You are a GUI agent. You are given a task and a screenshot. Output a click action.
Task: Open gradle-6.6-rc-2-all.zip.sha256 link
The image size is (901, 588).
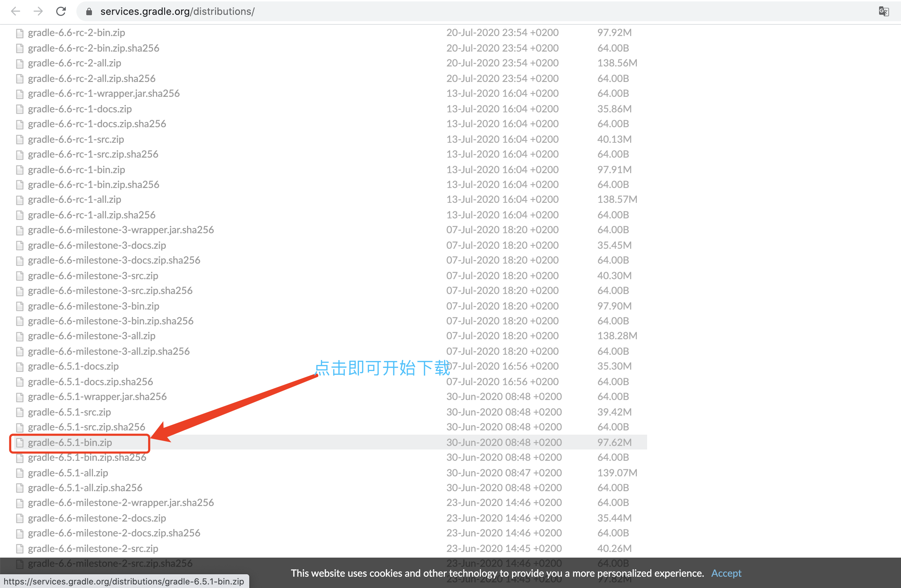click(x=92, y=78)
